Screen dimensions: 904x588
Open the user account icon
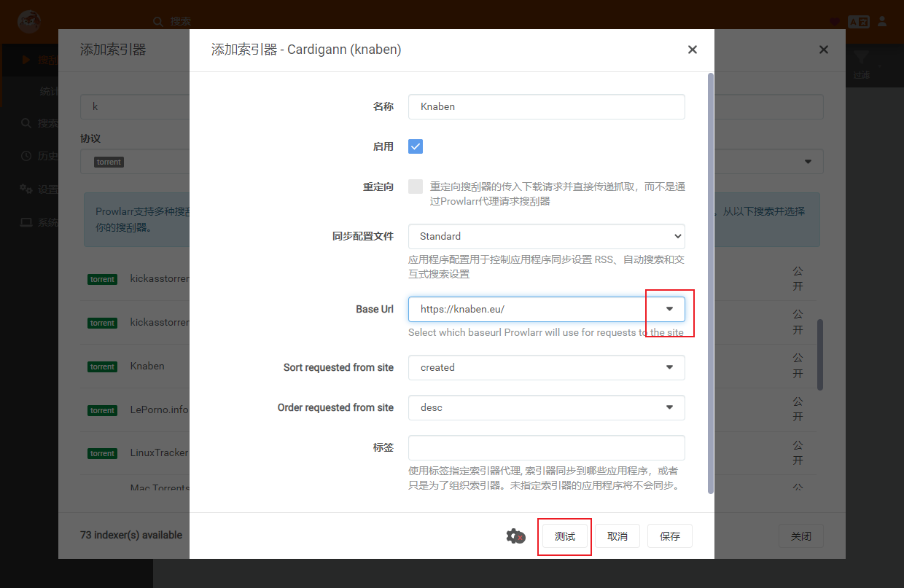(882, 21)
